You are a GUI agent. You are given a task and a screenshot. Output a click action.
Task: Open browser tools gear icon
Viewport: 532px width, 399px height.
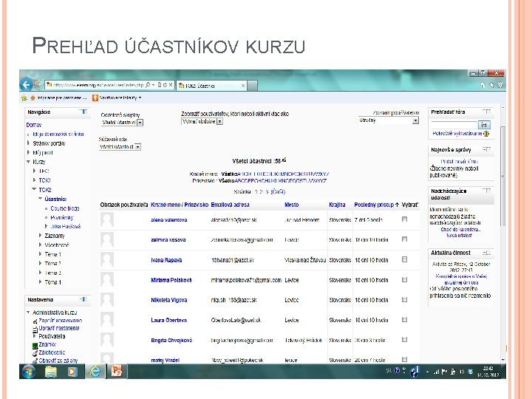pos(500,85)
